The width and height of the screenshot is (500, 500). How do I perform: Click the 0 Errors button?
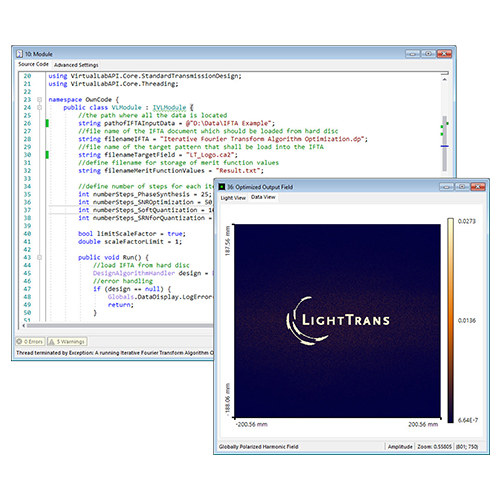[30, 341]
